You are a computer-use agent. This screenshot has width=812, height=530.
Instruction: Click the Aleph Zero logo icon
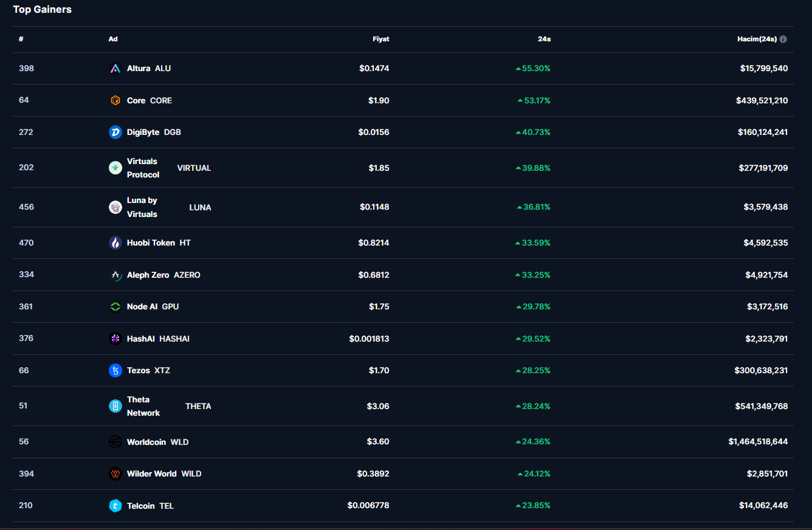[x=115, y=275]
